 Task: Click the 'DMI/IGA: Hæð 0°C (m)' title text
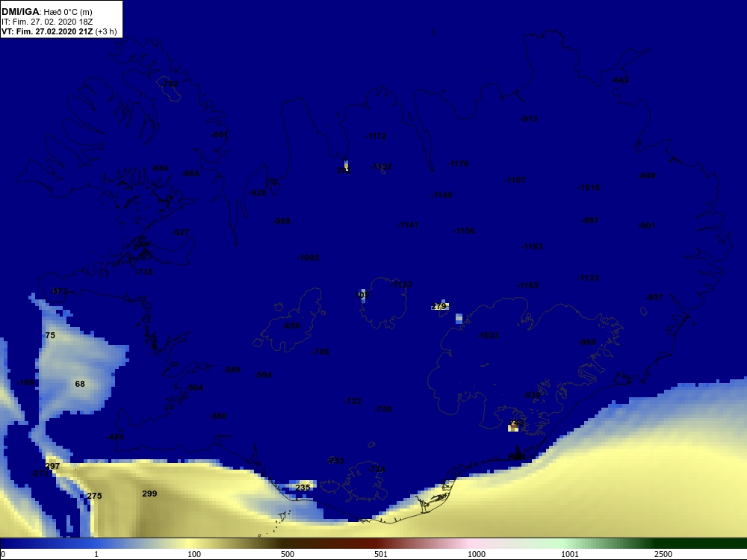tap(46, 12)
